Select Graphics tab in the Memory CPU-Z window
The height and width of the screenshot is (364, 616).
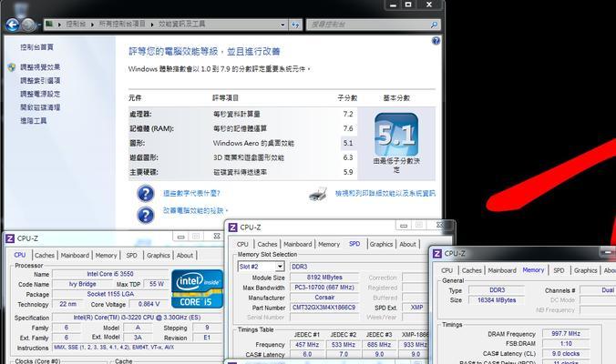[x=585, y=270]
